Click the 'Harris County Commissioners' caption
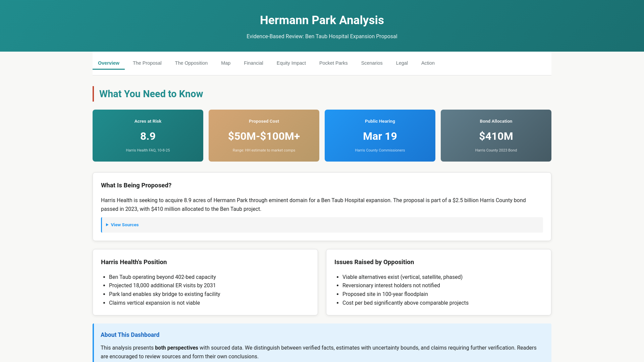 point(380,150)
